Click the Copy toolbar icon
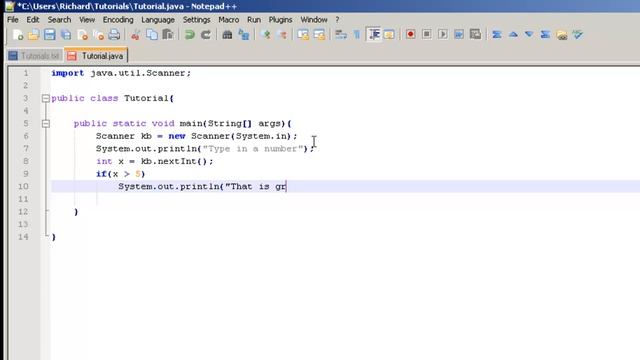 (151, 35)
